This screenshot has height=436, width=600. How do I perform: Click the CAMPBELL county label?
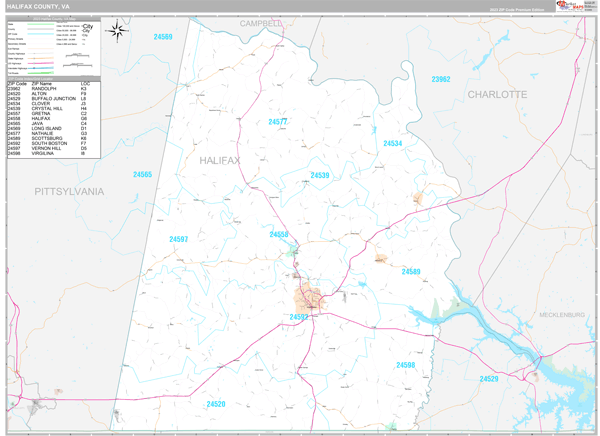point(261,24)
